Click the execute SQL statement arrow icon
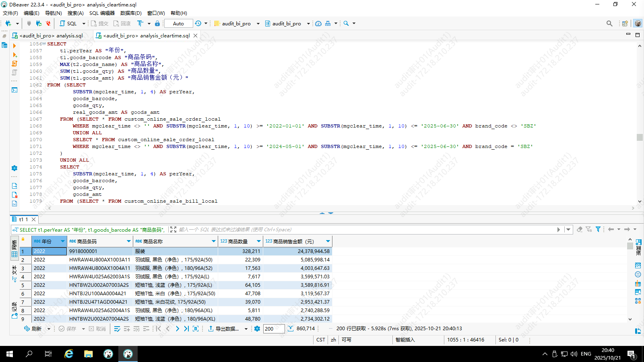Screen dimensions: 644x362 tap(14, 46)
